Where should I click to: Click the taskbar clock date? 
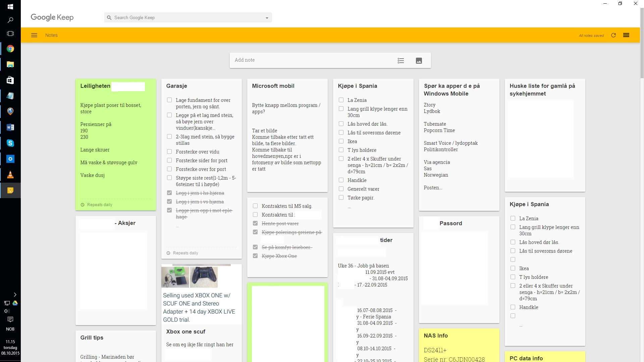(10, 348)
